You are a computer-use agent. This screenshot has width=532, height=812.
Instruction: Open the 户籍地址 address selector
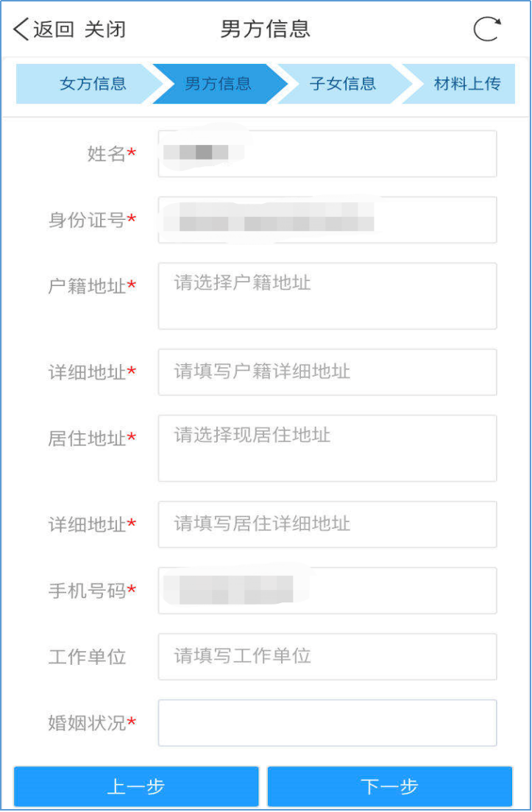(x=327, y=296)
